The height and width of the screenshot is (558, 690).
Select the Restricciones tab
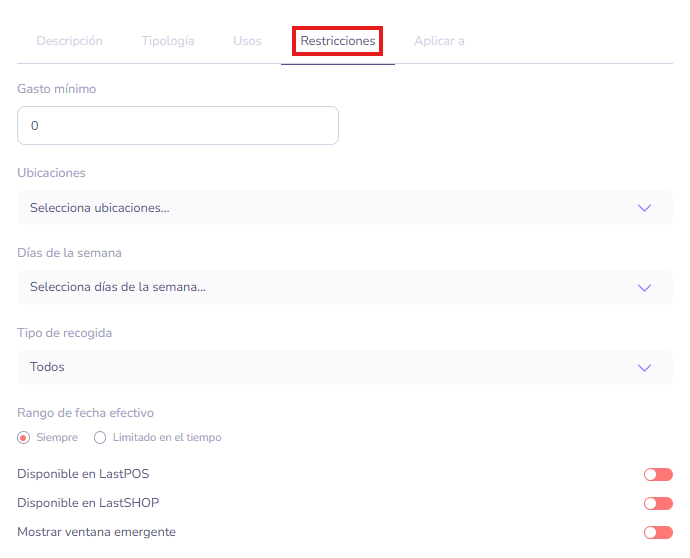[x=338, y=41]
